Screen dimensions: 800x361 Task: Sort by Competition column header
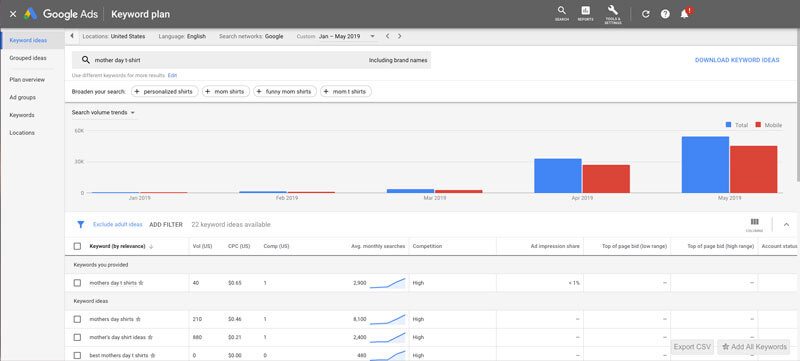(427, 246)
